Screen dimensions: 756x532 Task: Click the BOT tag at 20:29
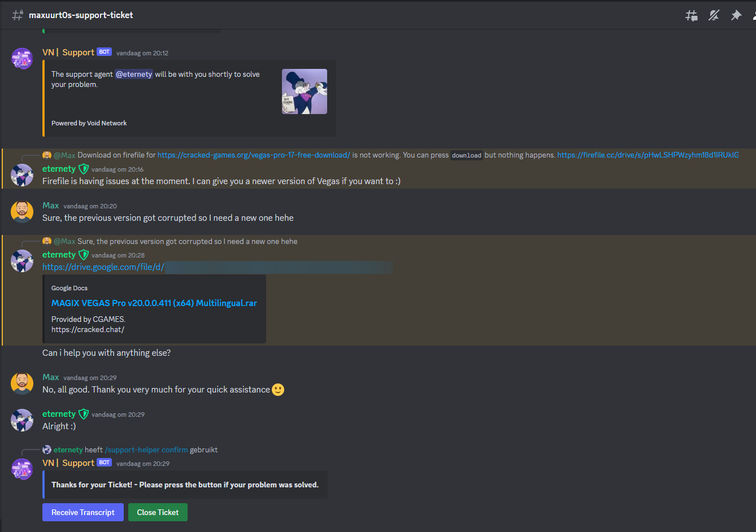[105, 463]
